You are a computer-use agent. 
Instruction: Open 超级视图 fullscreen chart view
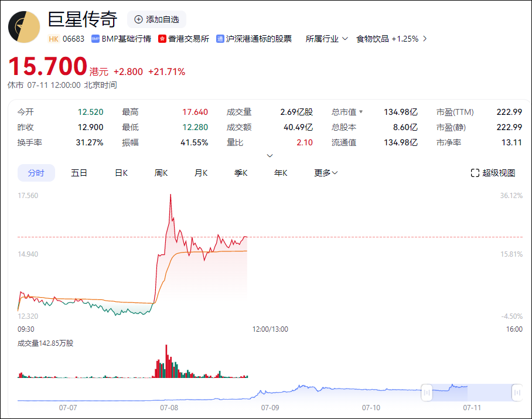[493, 173]
